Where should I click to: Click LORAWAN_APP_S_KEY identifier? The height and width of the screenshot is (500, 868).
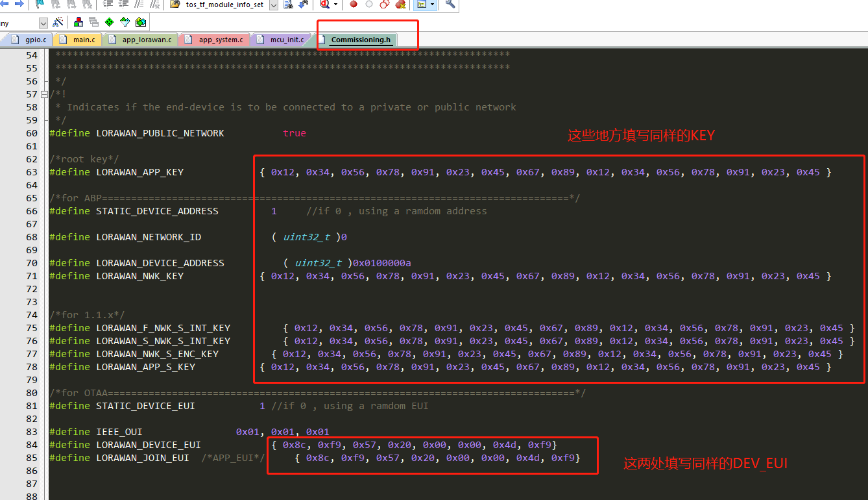click(x=145, y=367)
